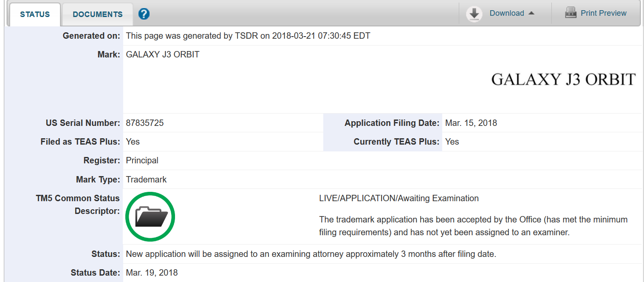Click the printer icon

(571, 13)
